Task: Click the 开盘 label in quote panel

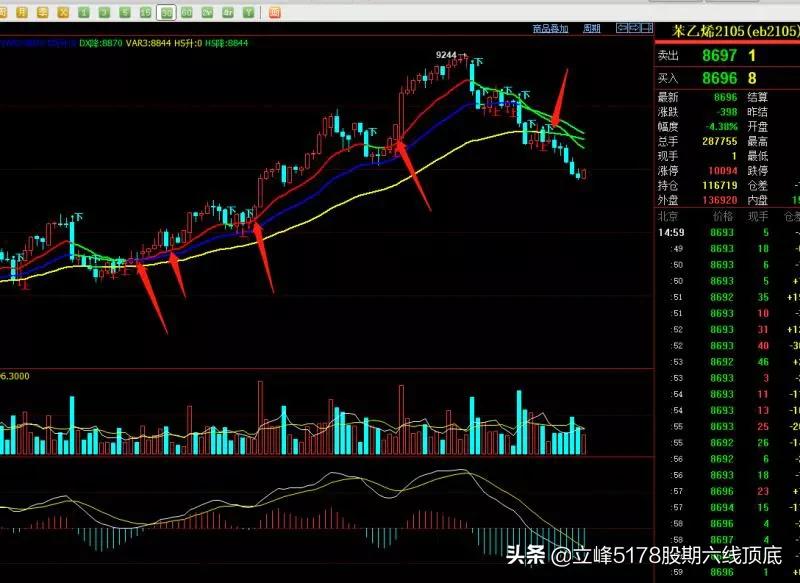Action: click(758, 126)
